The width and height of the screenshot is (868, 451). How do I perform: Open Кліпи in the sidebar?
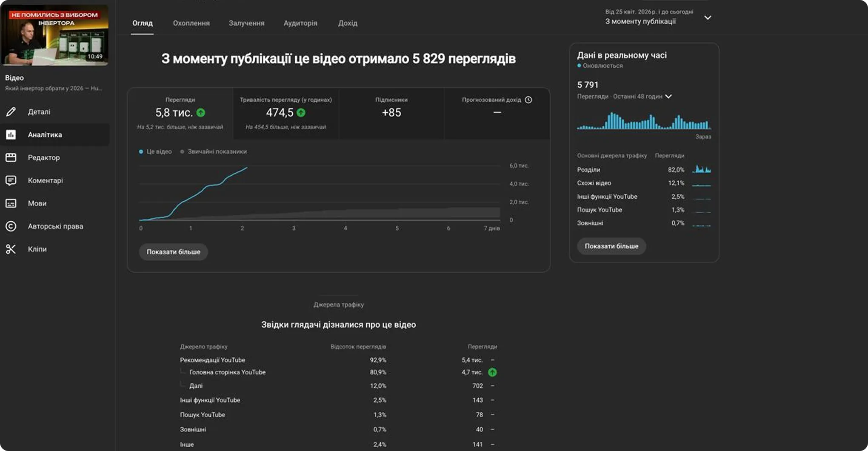tap(55, 249)
